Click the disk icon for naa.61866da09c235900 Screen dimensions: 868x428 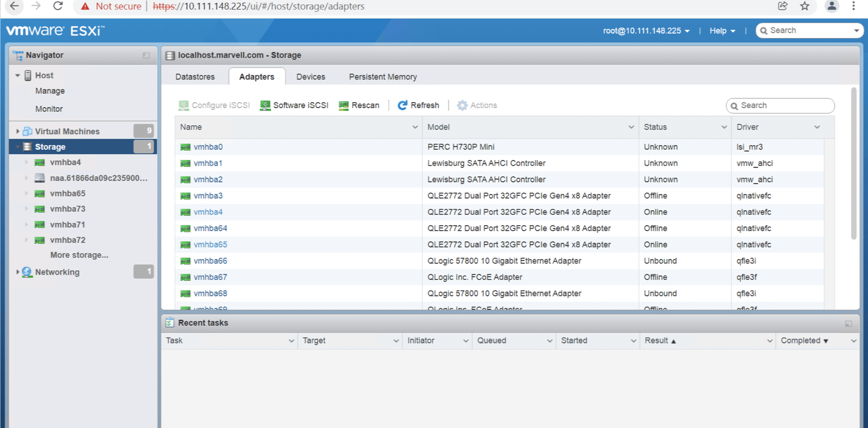click(x=40, y=178)
